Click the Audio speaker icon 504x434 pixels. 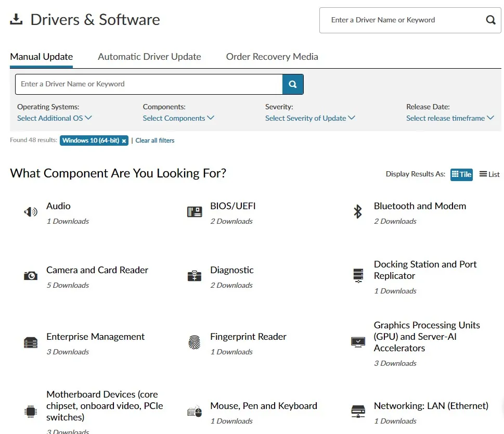pos(31,212)
